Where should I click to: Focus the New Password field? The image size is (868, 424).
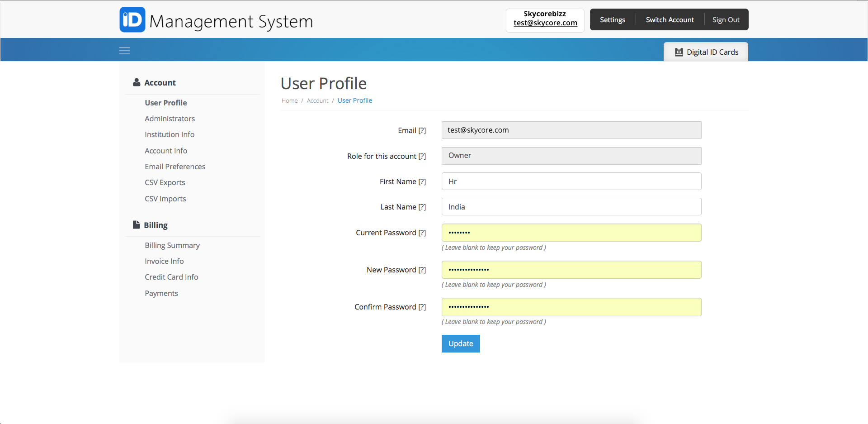pyautogui.click(x=571, y=270)
